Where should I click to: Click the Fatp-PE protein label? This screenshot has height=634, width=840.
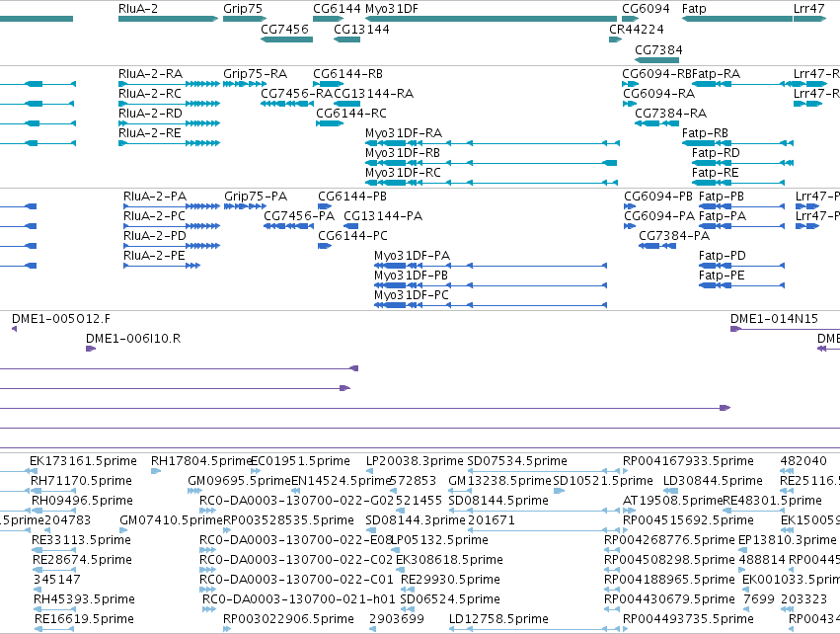click(x=722, y=276)
